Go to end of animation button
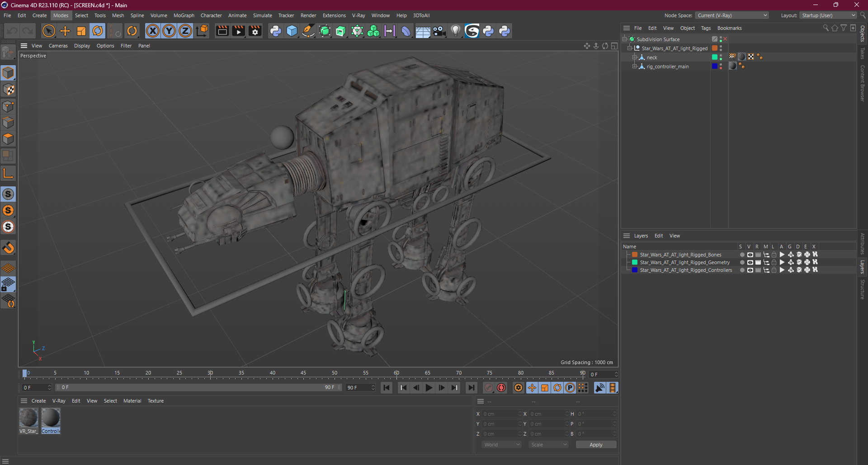The image size is (868, 465). pyautogui.click(x=471, y=388)
